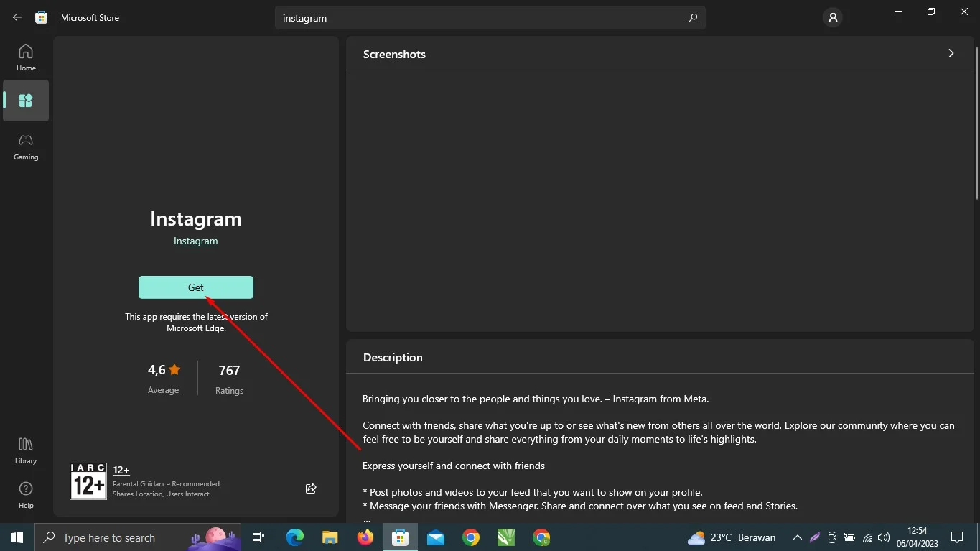Open Task View on the taskbar
The image size is (980, 551).
258,537
